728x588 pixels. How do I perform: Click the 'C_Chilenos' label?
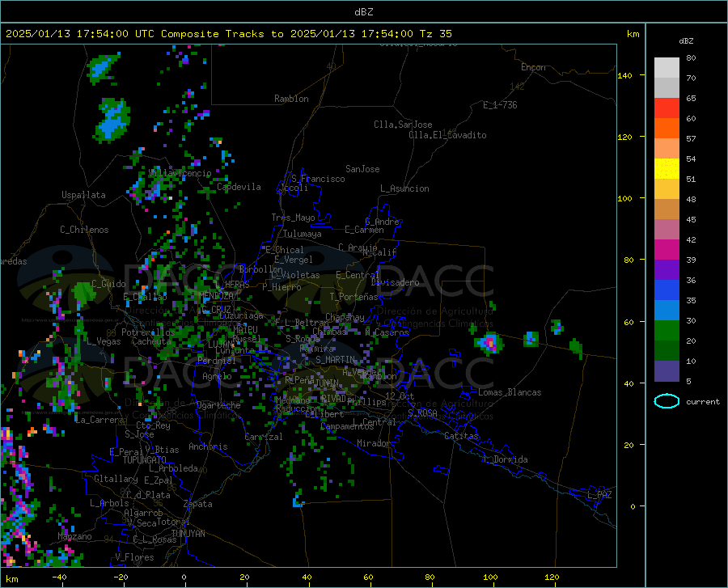(84, 230)
